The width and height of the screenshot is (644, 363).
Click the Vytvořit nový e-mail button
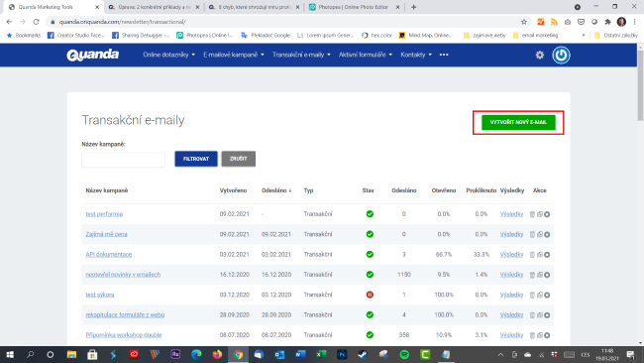[x=518, y=122]
